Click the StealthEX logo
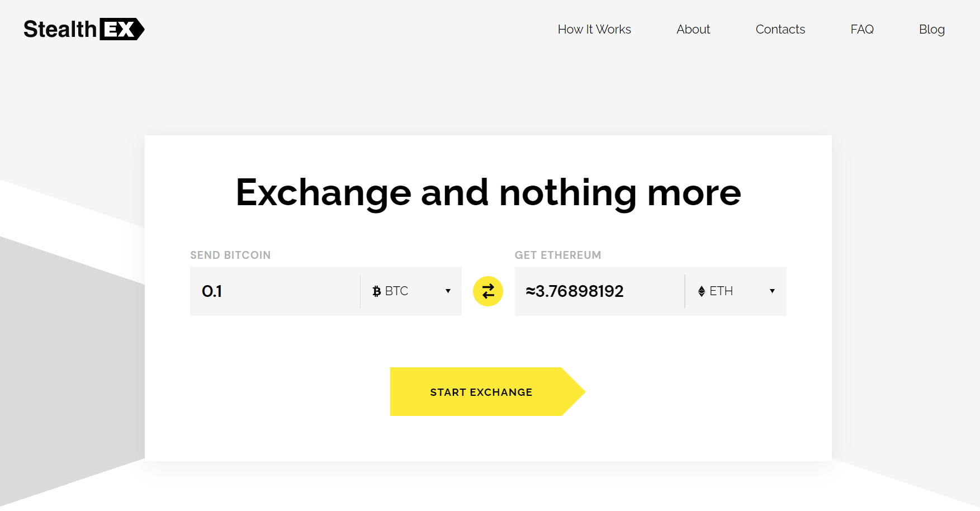This screenshot has width=980, height=511. coord(84,29)
